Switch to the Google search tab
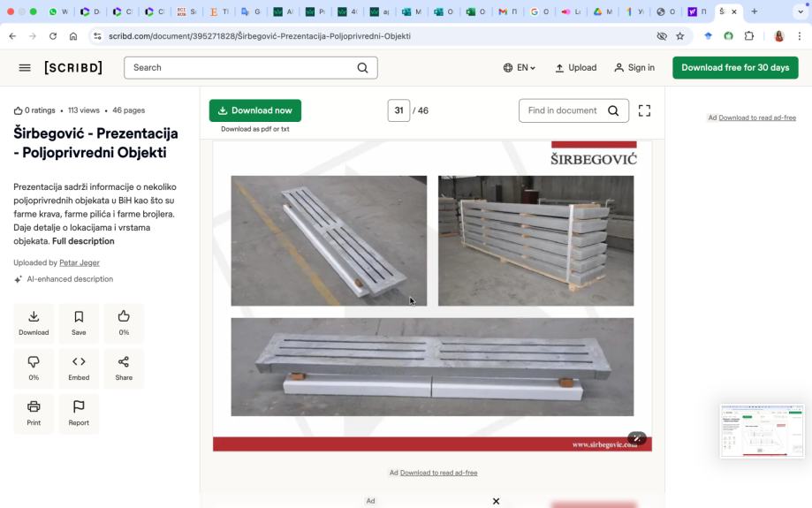This screenshot has height=508, width=812. pyautogui.click(x=540, y=11)
